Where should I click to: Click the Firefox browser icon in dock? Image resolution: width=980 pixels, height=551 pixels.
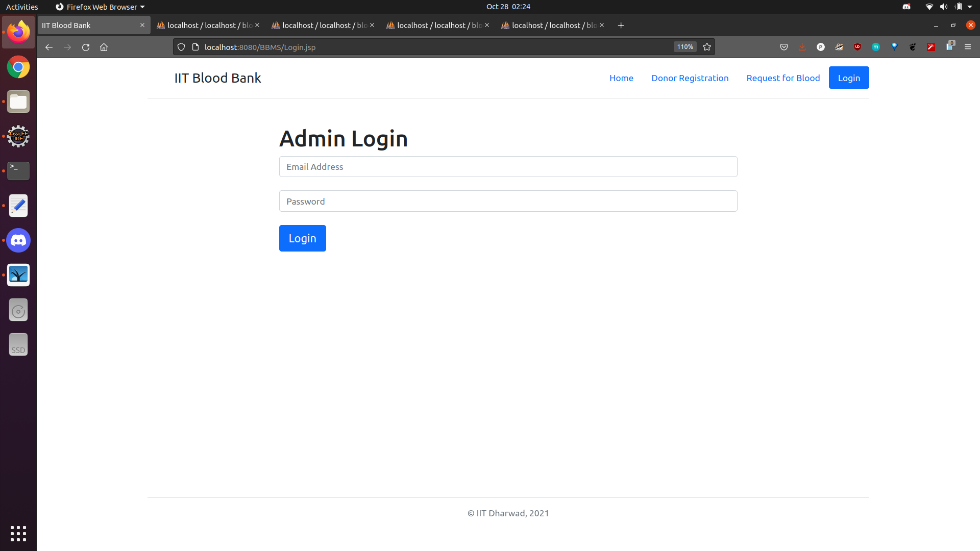17,32
